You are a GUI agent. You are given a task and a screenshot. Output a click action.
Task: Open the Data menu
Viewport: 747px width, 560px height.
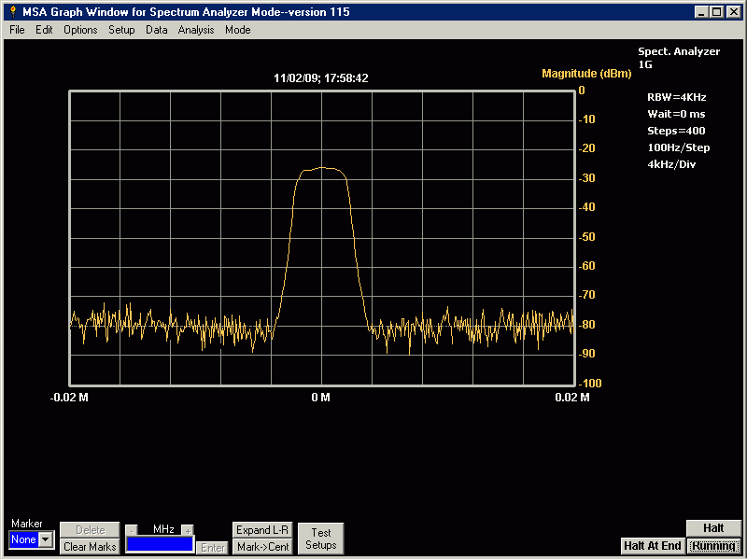point(156,30)
